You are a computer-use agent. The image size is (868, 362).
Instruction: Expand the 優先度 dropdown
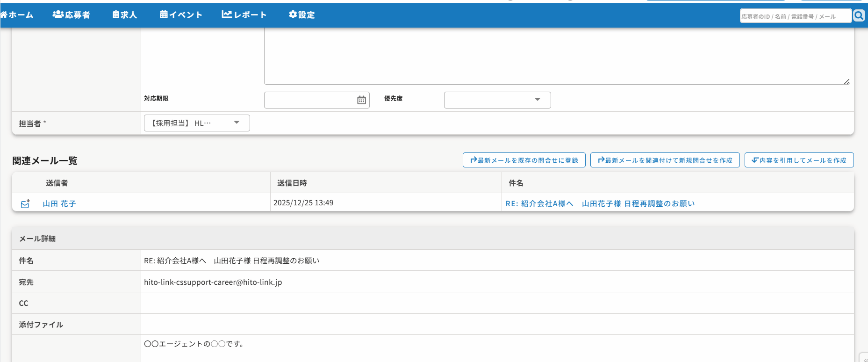(x=497, y=100)
